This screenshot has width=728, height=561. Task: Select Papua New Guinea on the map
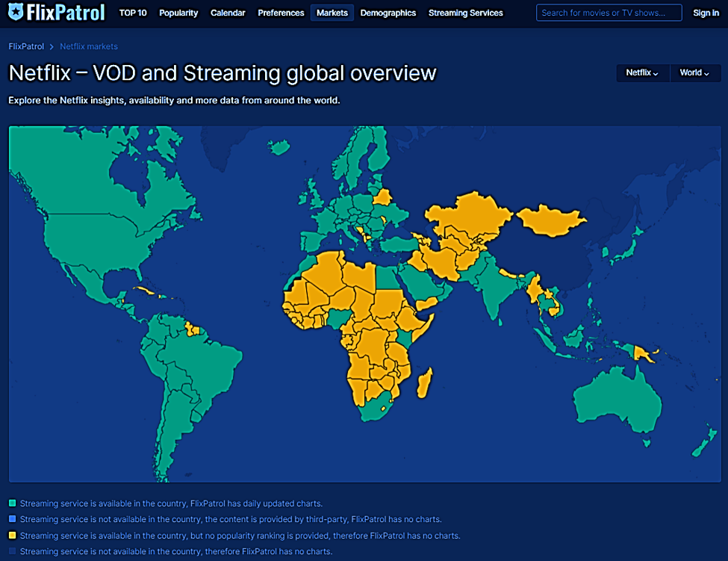tap(643, 354)
